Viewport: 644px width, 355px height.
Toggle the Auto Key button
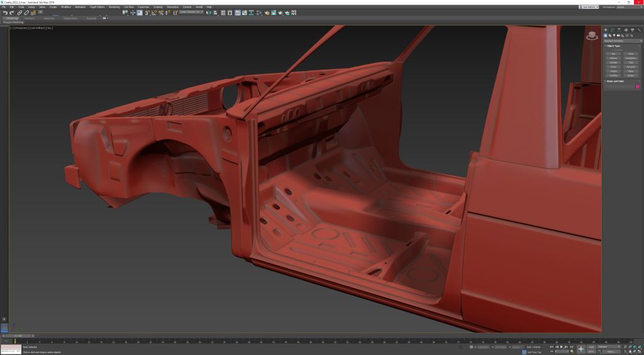click(x=591, y=347)
